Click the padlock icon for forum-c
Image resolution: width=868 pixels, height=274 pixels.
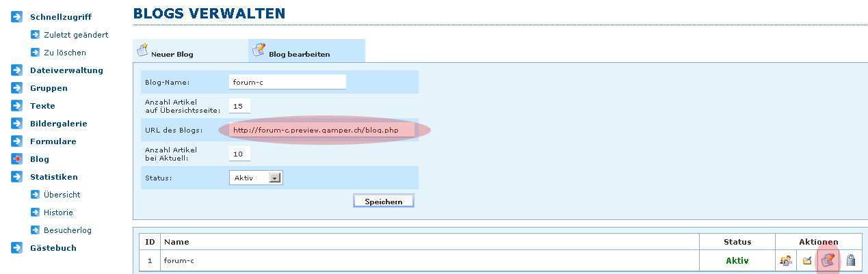click(851, 260)
